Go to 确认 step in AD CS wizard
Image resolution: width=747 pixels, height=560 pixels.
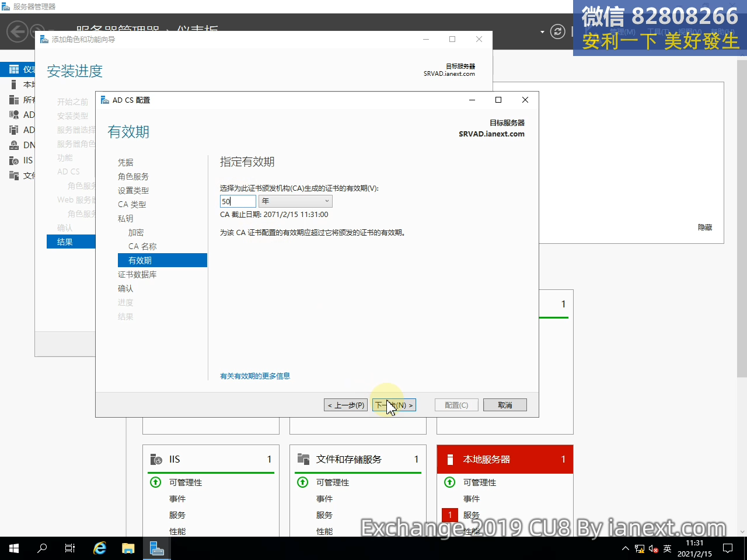(125, 288)
